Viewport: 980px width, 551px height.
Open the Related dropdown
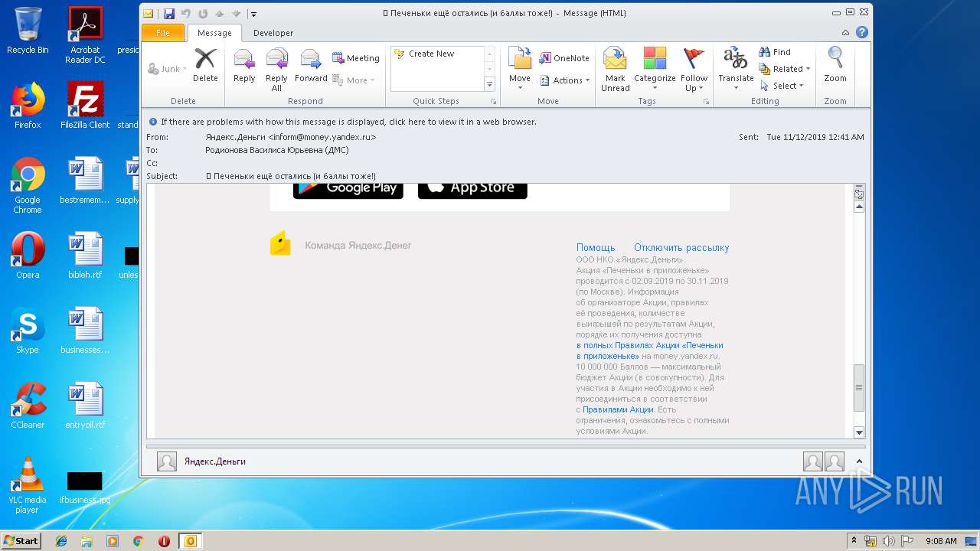pyautogui.click(x=785, y=69)
